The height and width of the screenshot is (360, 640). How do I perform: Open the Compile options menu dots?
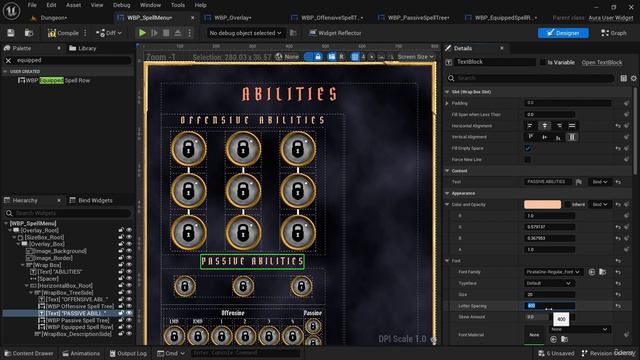85,33
